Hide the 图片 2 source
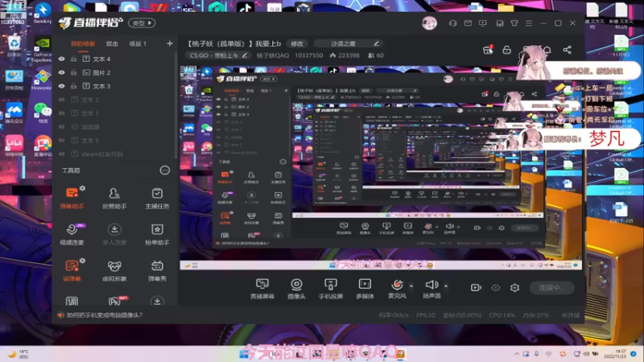The width and height of the screenshot is (644, 362). (62, 72)
